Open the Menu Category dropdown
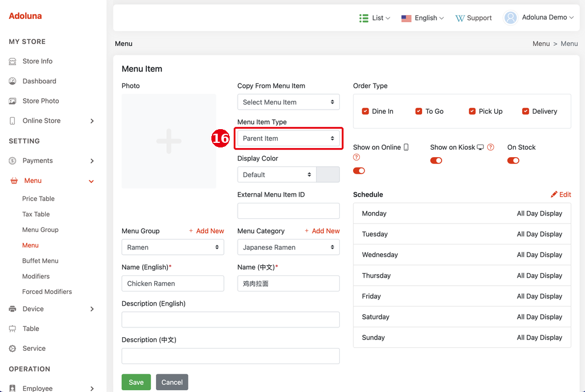This screenshot has width=585, height=392. 289,247
